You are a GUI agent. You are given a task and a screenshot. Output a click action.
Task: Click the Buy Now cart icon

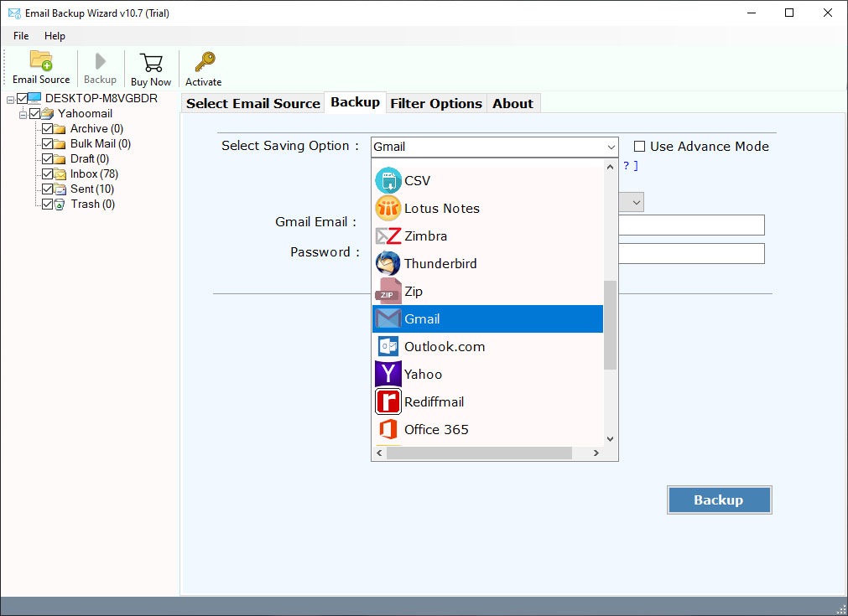[x=151, y=63]
